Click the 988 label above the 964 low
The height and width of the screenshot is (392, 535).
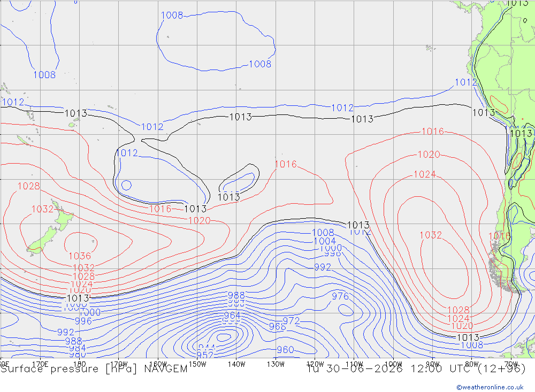click(236, 295)
